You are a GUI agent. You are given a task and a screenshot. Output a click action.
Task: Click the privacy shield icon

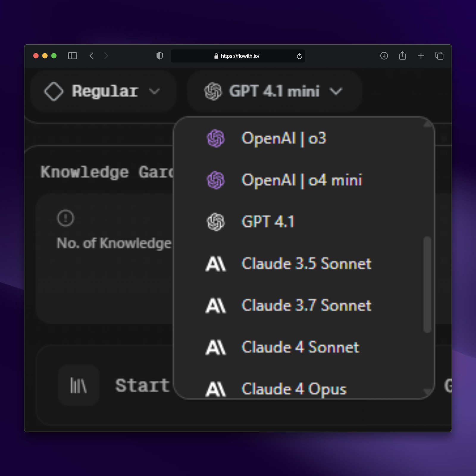[x=160, y=56]
